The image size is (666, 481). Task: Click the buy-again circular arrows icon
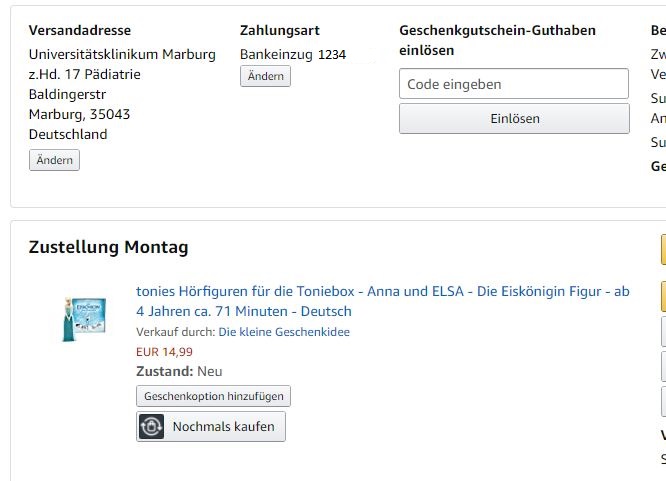tap(151, 426)
